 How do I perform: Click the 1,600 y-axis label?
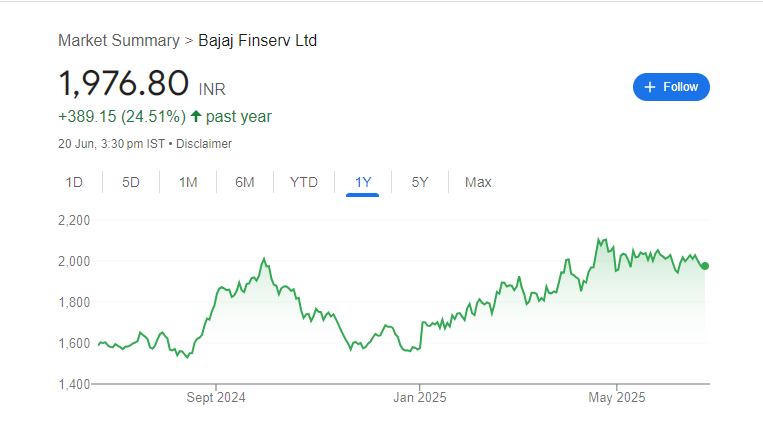(x=74, y=344)
